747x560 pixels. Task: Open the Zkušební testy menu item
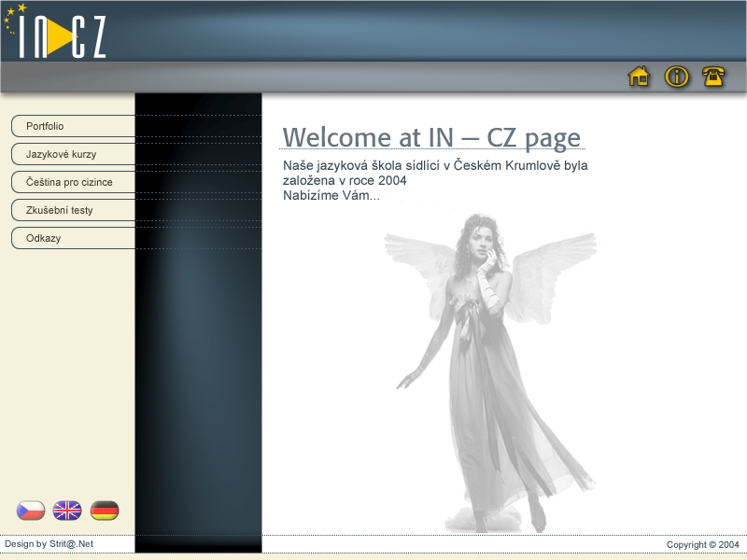pyautogui.click(x=74, y=210)
